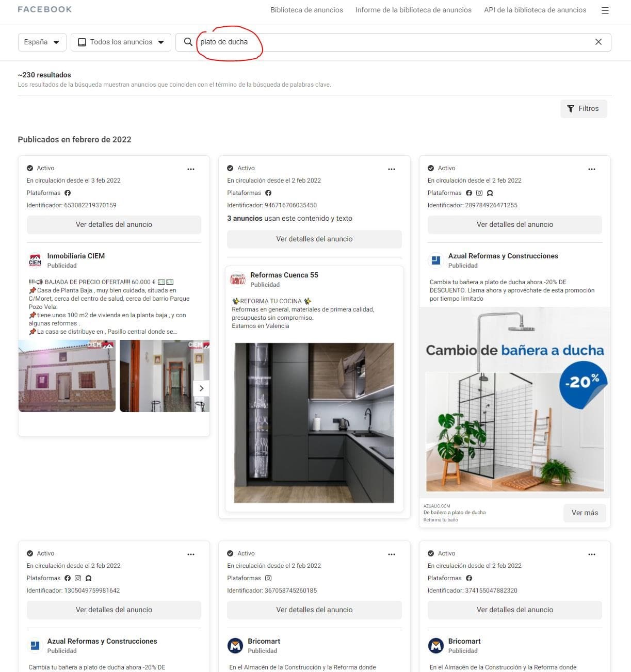Open the three-dot menu on the CIEM ad
The height and width of the screenshot is (672, 631).
click(x=191, y=169)
